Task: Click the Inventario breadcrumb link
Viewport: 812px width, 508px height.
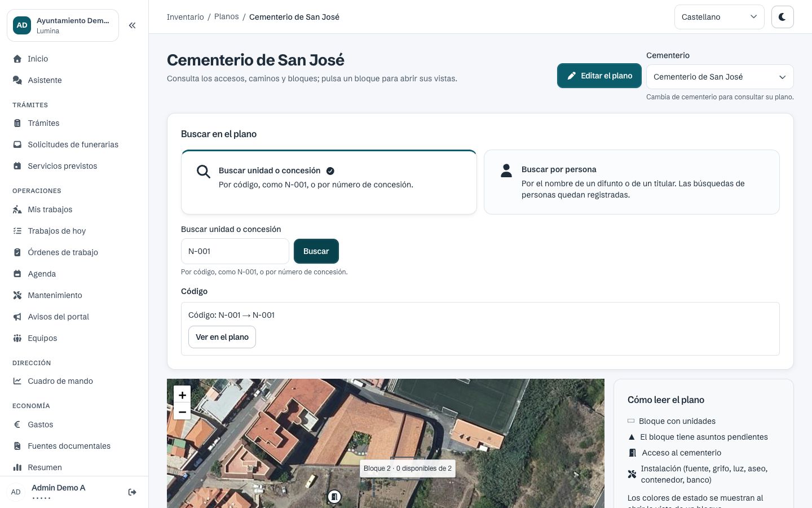Action: tap(185, 17)
